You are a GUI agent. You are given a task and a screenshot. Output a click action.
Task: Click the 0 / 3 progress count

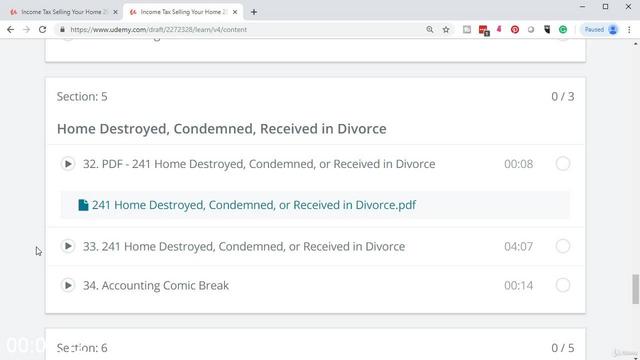(562, 97)
